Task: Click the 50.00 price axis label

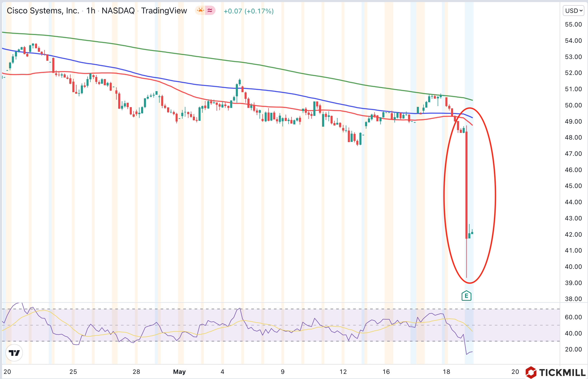Action: [x=573, y=105]
